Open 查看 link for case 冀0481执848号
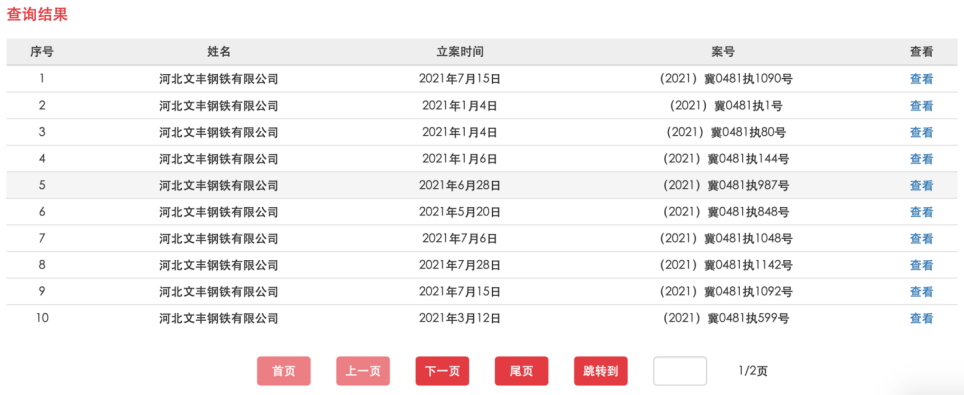This screenshot has height=395, width=964. click(921, 212)
